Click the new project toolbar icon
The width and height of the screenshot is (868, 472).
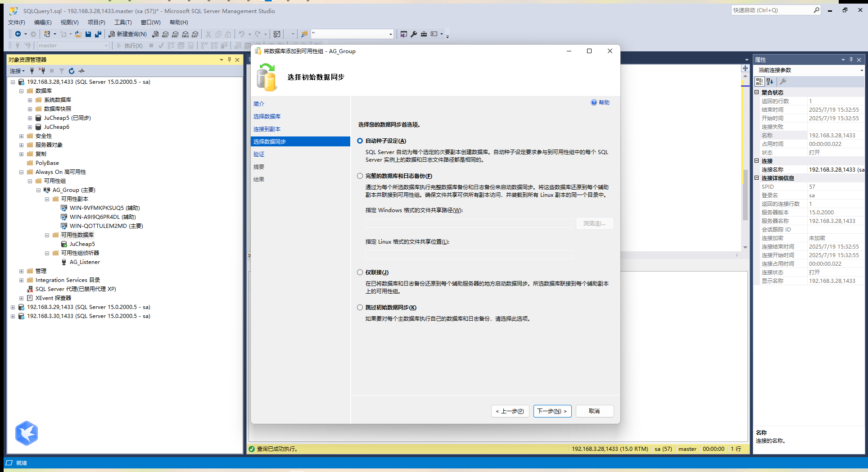click(47, 34)
